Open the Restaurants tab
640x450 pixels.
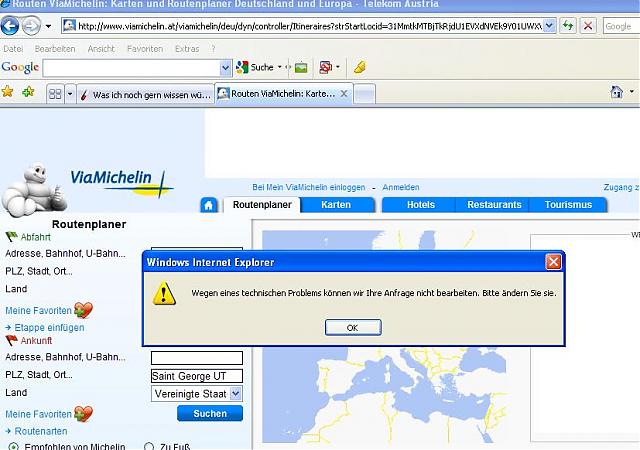494,205
